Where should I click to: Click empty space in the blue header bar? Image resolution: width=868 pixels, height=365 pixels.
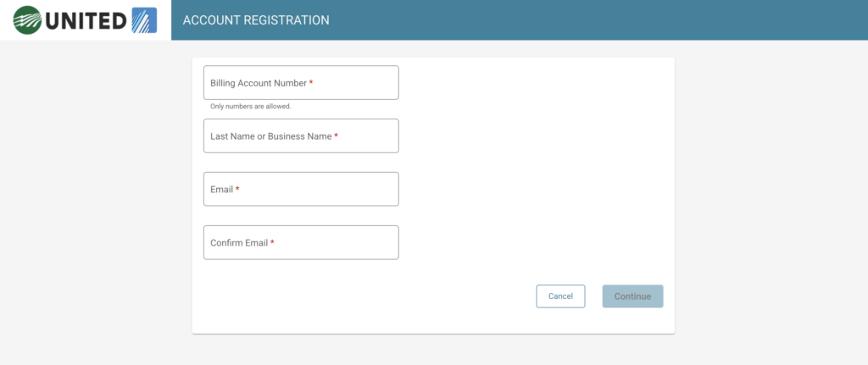tap(593, 19)
